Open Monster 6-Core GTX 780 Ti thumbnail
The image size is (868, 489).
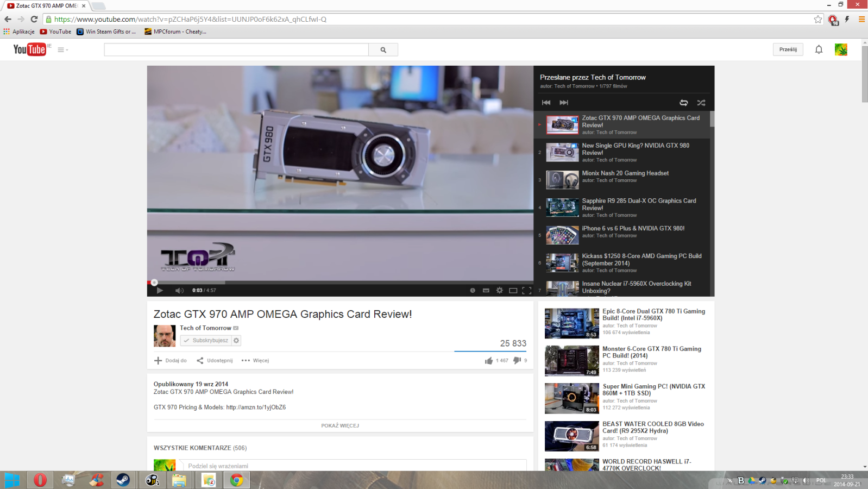coord(572,361)
